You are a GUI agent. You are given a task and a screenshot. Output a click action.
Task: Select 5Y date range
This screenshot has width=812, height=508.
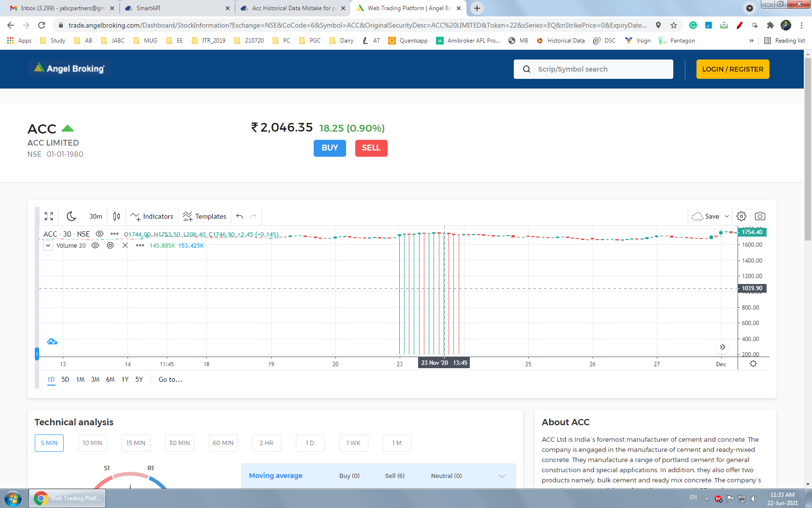coord(139,379)
